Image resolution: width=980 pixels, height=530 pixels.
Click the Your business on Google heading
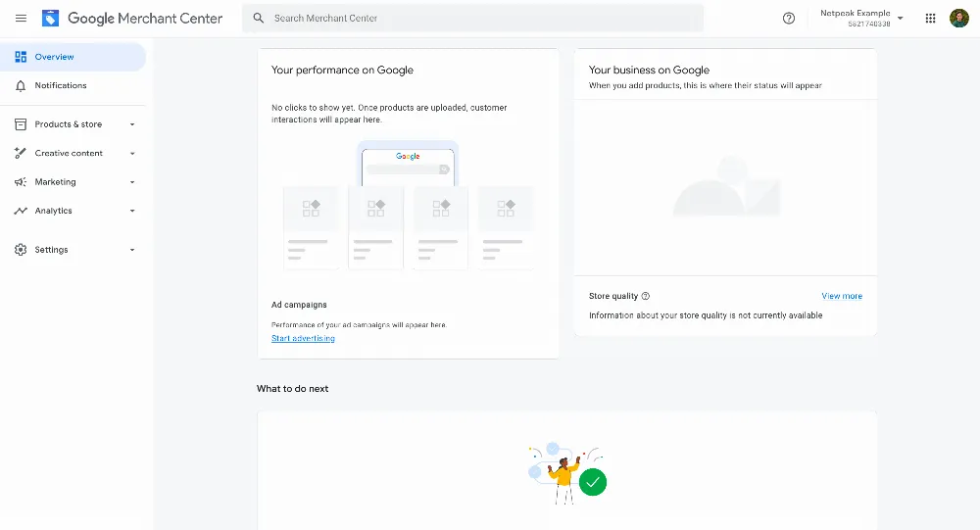649,70
